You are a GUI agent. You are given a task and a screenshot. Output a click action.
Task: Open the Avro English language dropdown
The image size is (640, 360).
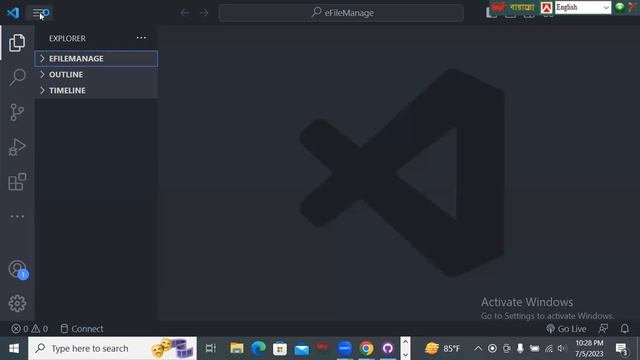[x=583, y=7]
